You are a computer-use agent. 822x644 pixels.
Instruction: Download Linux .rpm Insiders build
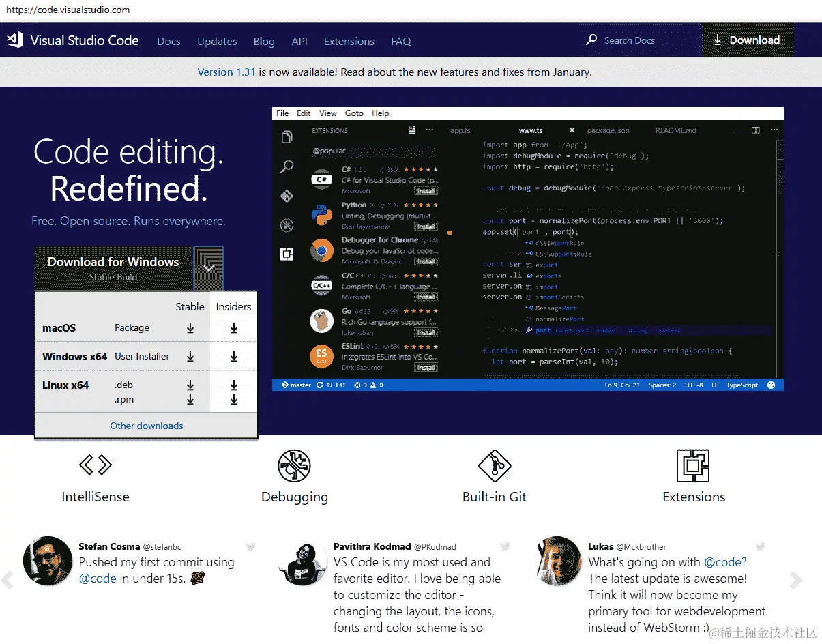pos(234,400)
